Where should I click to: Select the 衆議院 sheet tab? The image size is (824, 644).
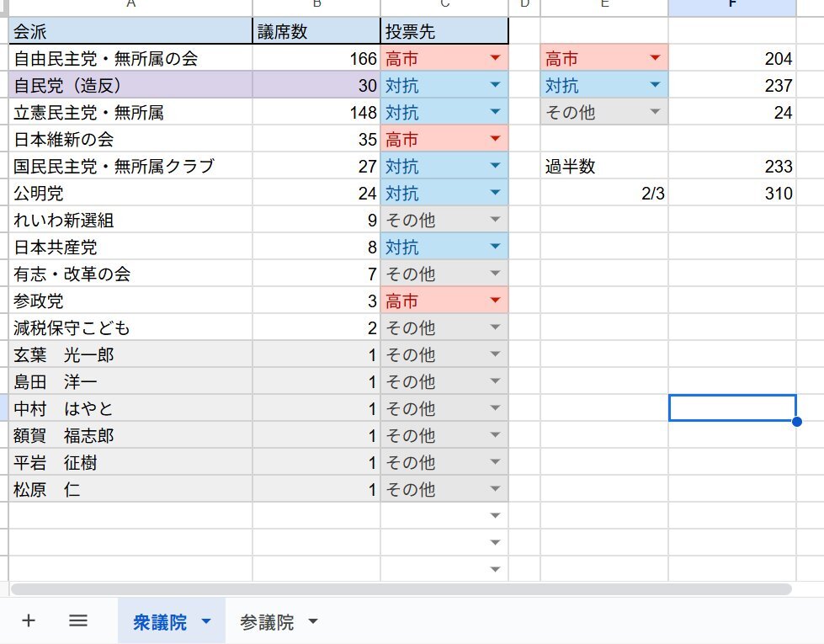tap(160, 622)
